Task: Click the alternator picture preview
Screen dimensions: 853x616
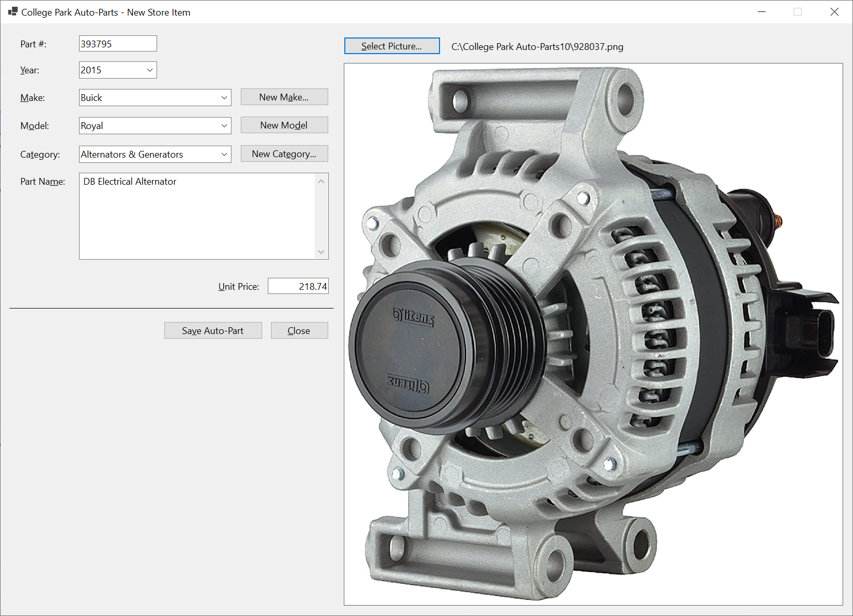Action: click(x=593, y=335)
